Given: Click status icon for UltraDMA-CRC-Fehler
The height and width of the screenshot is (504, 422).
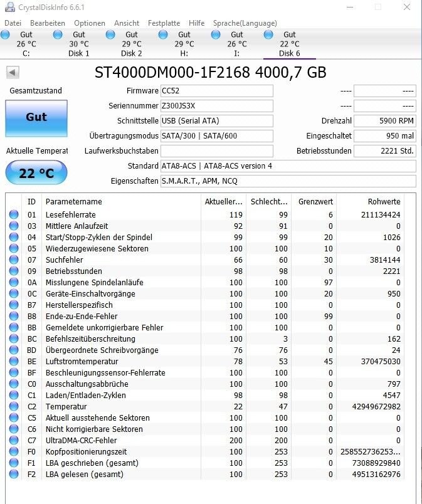Looking at the screenshot, I should (x=14, y=439).
